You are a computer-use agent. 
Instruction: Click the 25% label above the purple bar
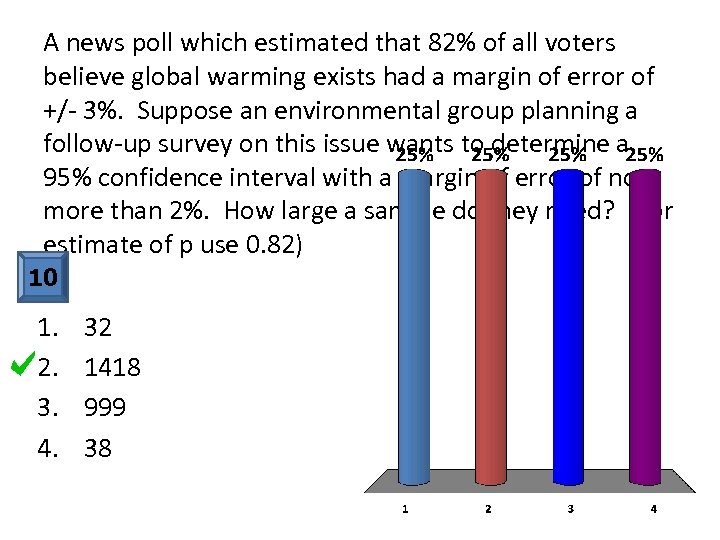coord(644,155)
